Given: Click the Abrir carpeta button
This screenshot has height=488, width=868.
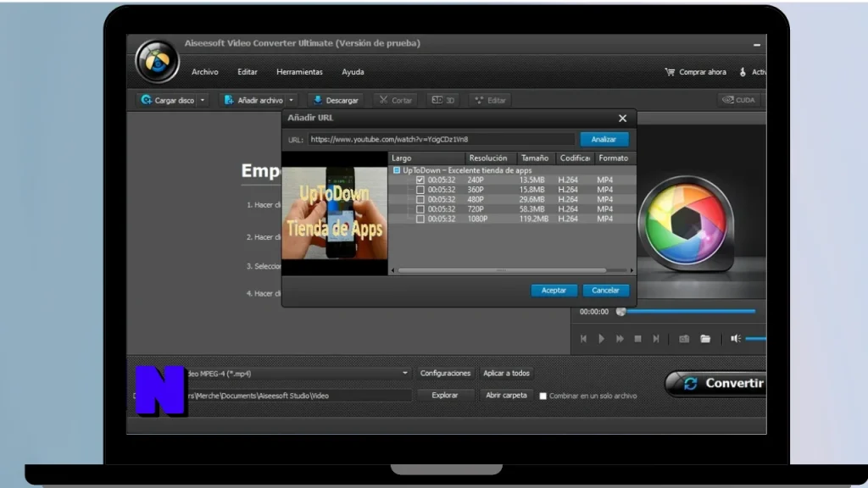Looking at the screenshot, I should coord(507,396).
